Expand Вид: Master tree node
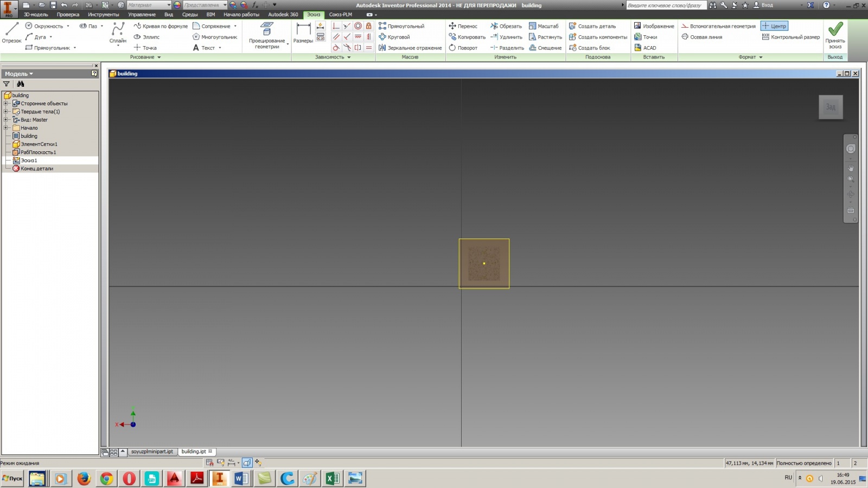The image size is (868, 488). coord(6,119)
